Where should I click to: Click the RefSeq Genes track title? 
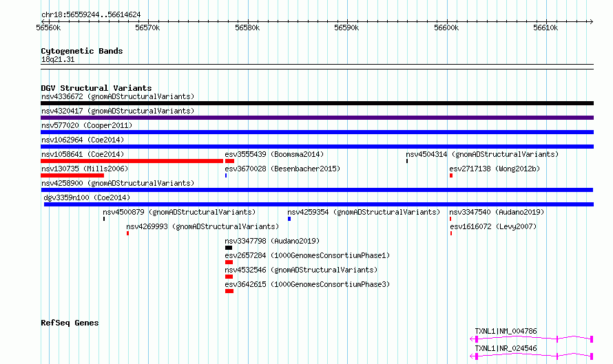pos(70,323)
